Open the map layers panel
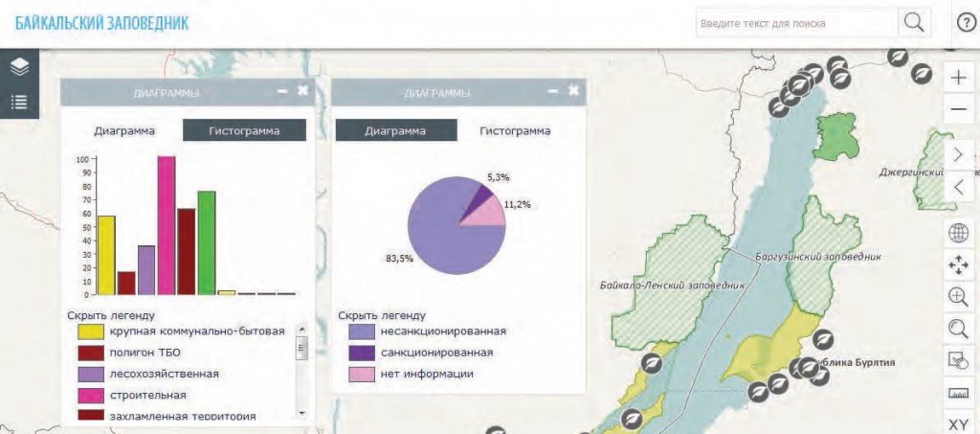This screenshot has width=980, height=434. [19, 67]
